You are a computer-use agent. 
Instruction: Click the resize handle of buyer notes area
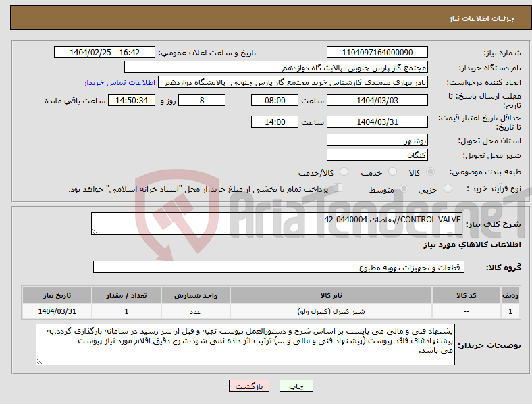tap(39, 362)
